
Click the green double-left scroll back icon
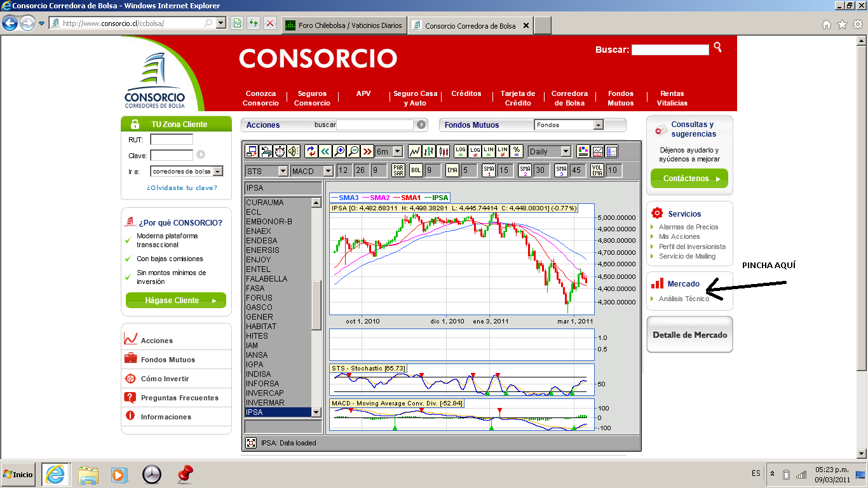[325, 151]
